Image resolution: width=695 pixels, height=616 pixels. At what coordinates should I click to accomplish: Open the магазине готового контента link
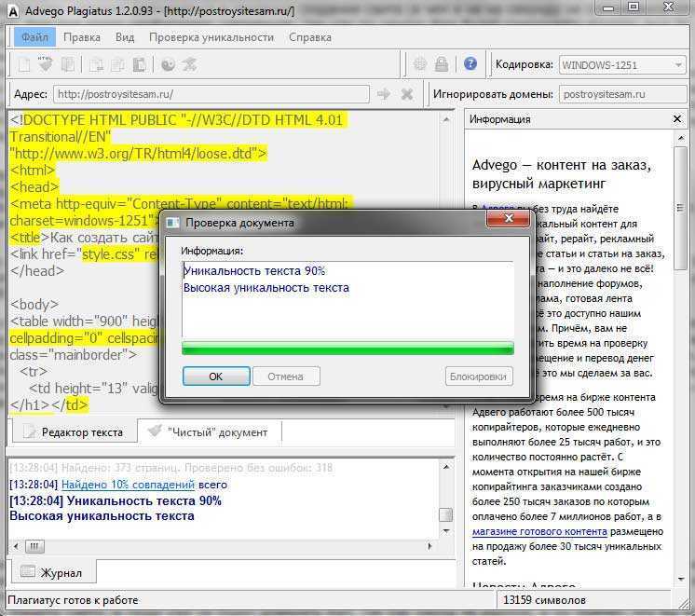pos(539,531)
